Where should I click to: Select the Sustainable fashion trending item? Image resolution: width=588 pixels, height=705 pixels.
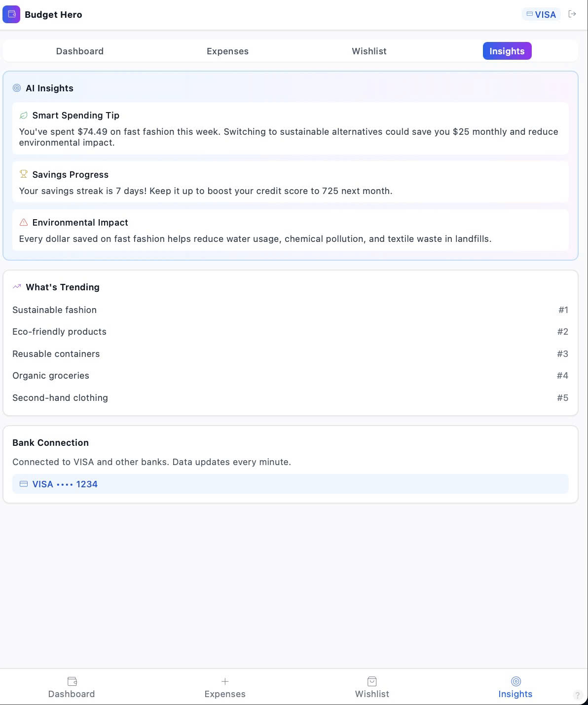54,310
